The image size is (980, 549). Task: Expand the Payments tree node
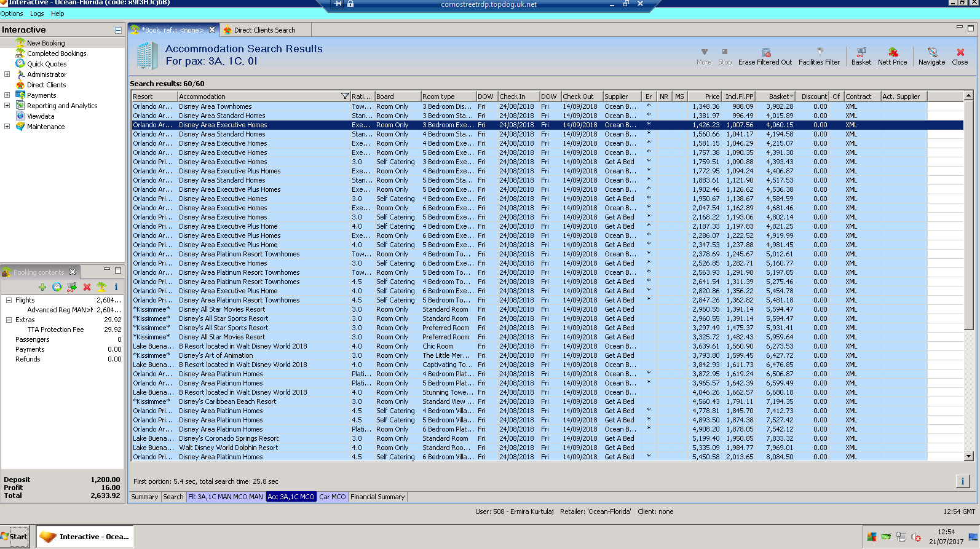click(x=7, y=95)
